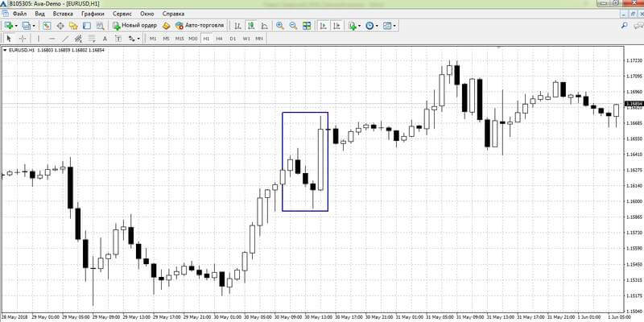Image resolution: width=644 pixels, height=322 pixels.
Task: Select the horizontal line tool
Action: click(52, 39)
